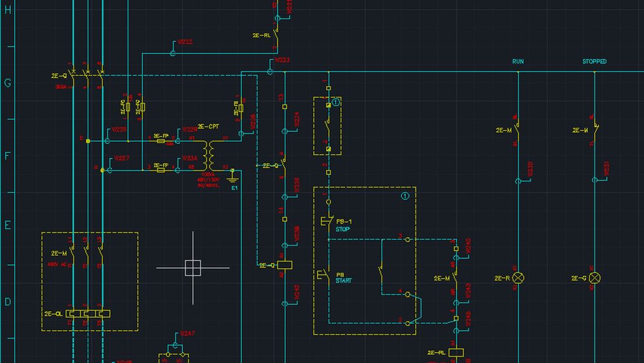Viewport: 644px width, 363px height.
Task: Select the 2E-G stopped indicator lamp symbol
Action: coord(594,278)
